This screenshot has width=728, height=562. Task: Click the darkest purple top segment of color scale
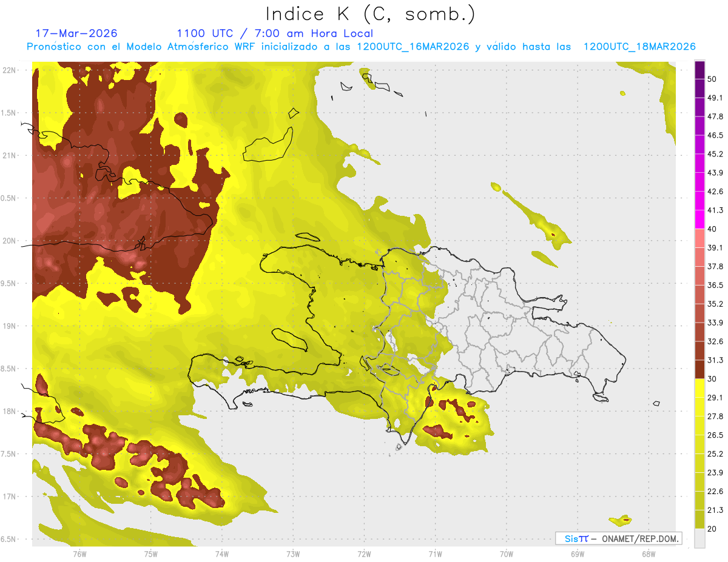(699, 70)
